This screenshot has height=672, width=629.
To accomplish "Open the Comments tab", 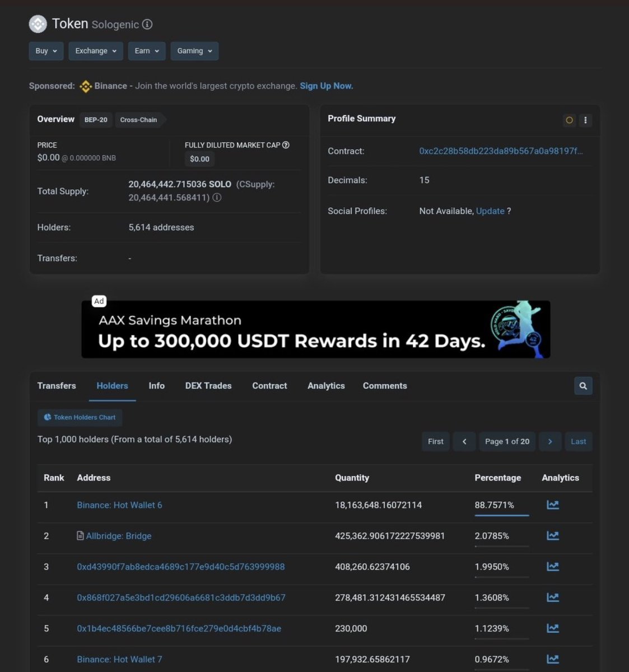I will tap(385, 386).
